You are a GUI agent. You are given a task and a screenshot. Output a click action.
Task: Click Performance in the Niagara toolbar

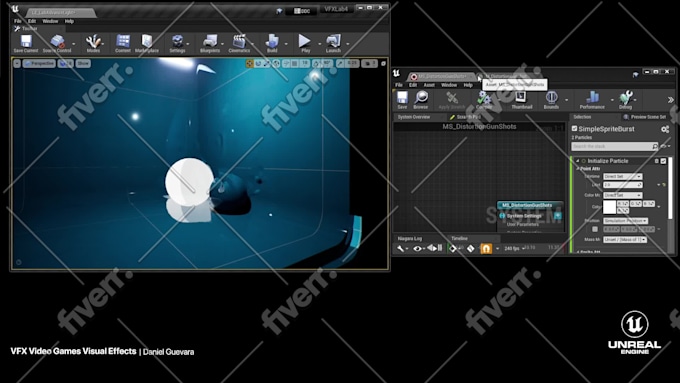pyautogui.click(x=592, y=100)
